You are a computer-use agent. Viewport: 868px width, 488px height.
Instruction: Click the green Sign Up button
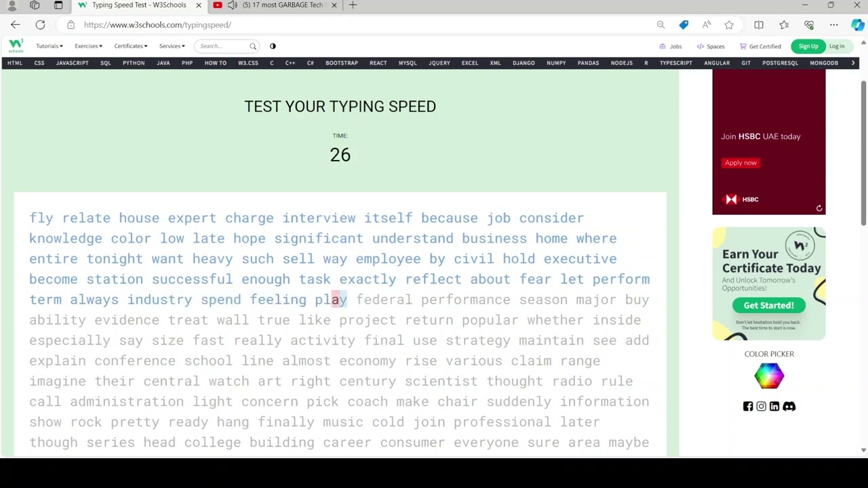(808, 46)
